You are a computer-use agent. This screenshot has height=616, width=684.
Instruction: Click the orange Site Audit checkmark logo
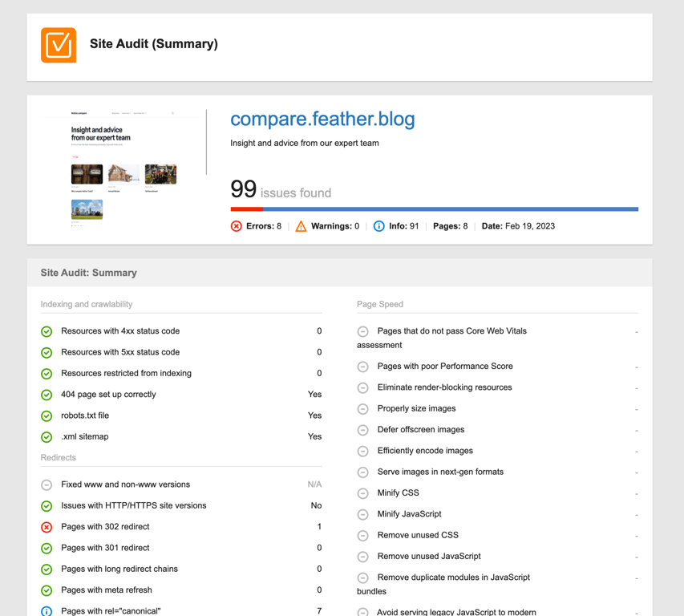coord(59,46)
